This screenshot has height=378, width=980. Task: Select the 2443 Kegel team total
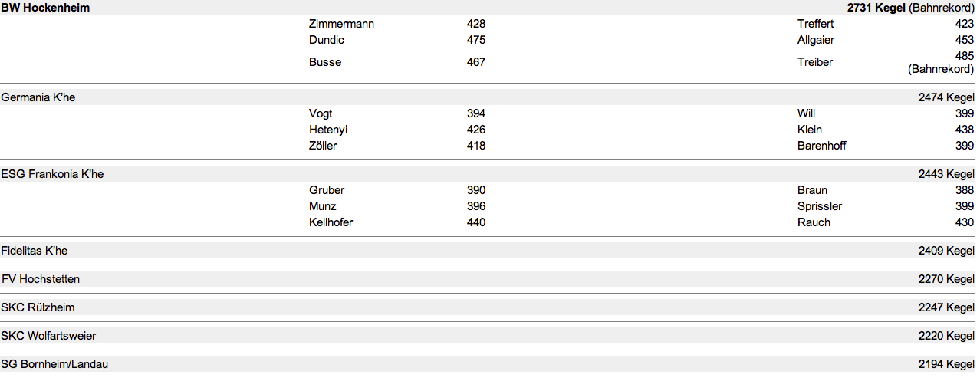click(x=946, y=174)
